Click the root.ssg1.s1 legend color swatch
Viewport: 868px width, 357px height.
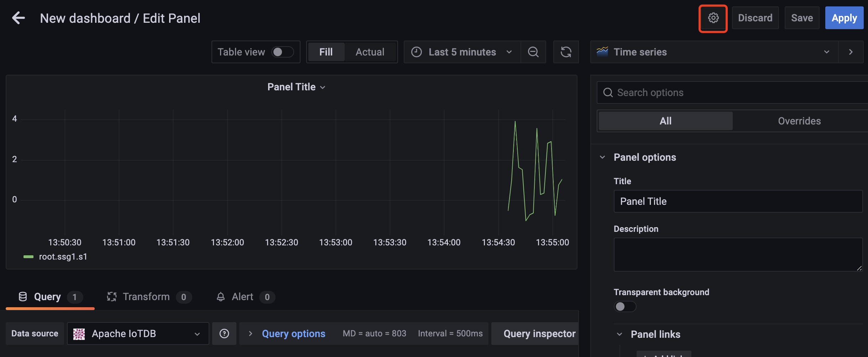pyautogui.click(x=28, y=257)
